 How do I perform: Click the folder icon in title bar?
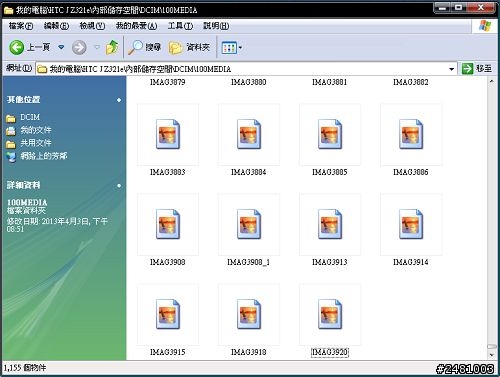pyautogui.click(x=8, y=10)
